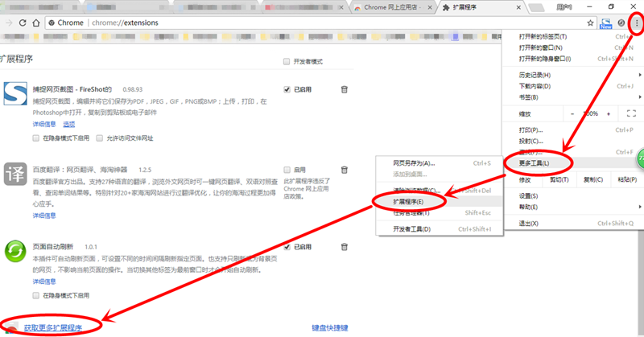Click the green 页面自动刷新 extension logo

click(15, 251)
